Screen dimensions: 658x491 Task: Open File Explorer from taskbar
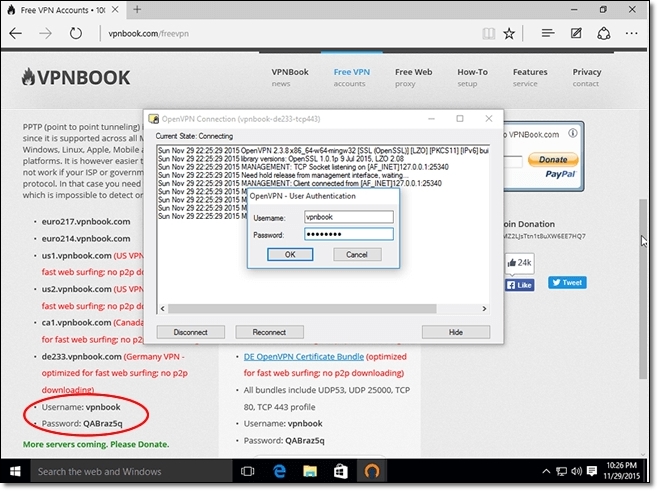(310, 471)
